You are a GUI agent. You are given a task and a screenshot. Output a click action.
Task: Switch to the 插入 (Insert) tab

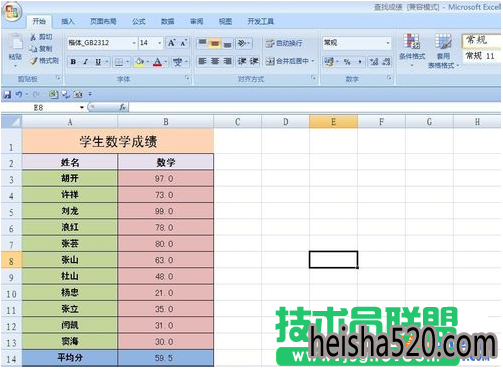(68, 22)
